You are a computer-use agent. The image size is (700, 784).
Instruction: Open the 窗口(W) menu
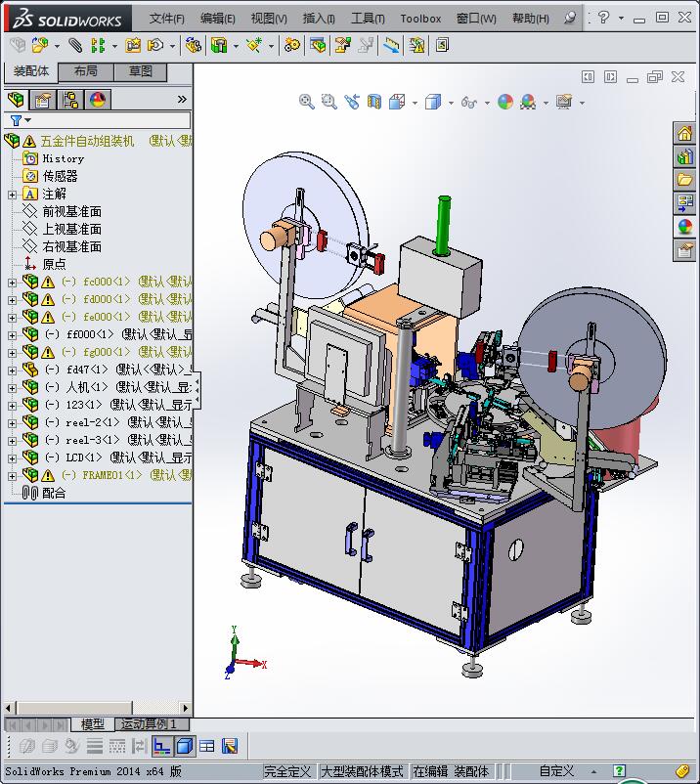click(476, 19)
